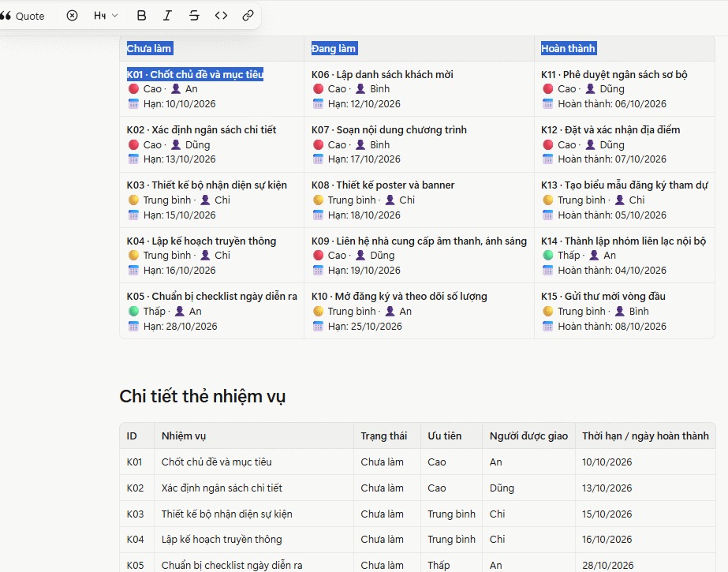Select card title "K02 · Xác định ngân sách chi tiết"
This screenshot has height=572, width=728.
(x=201, y=129)
